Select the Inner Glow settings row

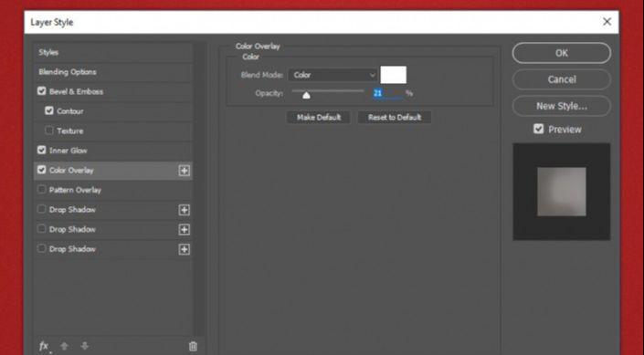(x=113, y=151)
